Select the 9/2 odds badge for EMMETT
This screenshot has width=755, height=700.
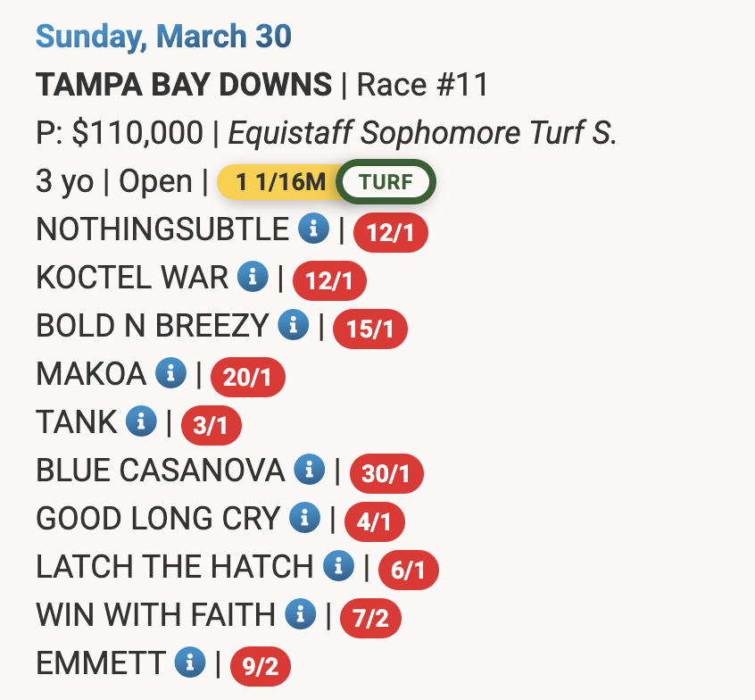[x=261, y=666]
